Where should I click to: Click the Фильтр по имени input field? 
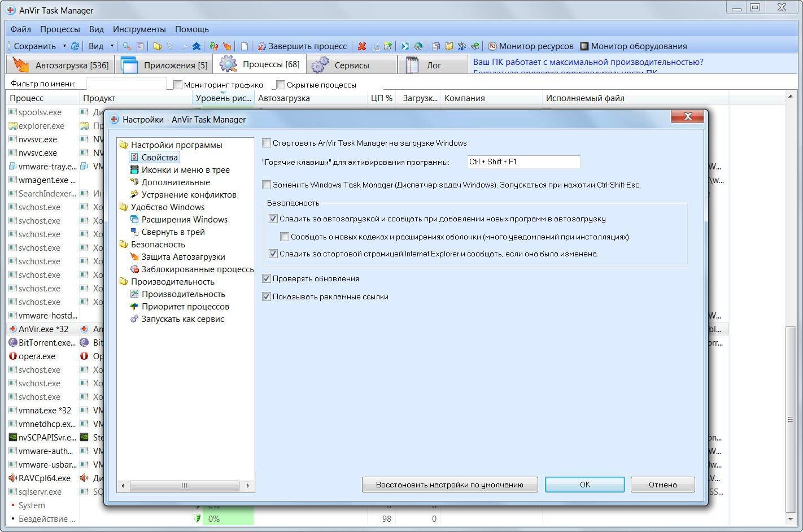coord(126,84)
